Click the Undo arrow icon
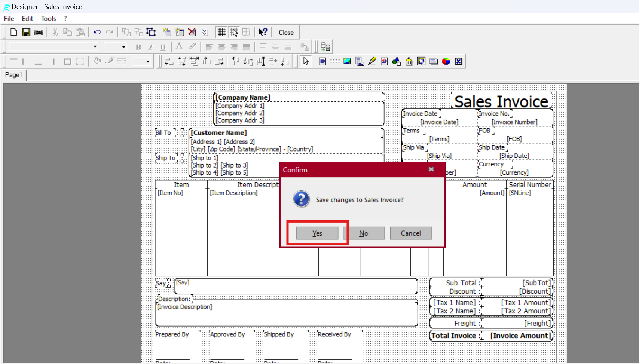Viewport: 639px width, 364px height. [x=97, y=32]
